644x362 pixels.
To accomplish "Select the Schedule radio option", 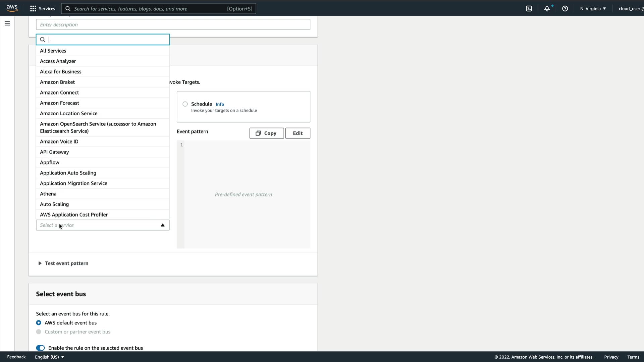I will pyautogui.click(x=185, y=104).
